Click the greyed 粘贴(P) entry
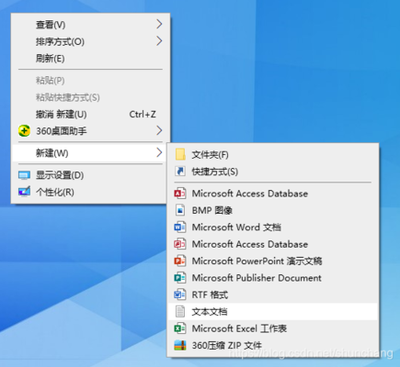This screenshot has width=400, height=367. point(90,80)
